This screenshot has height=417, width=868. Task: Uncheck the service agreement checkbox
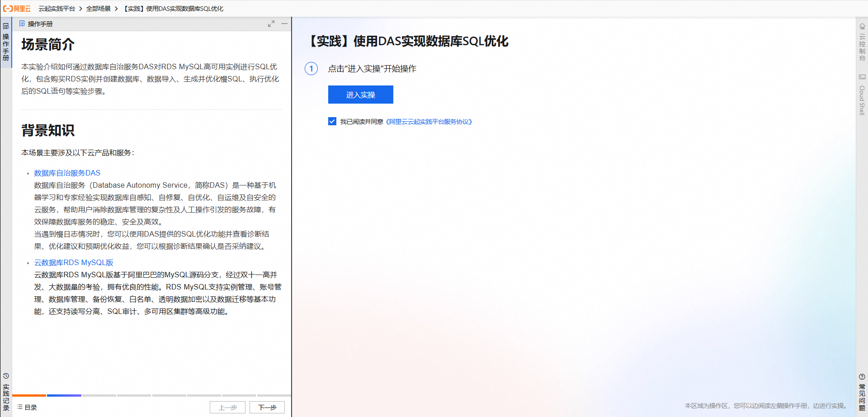click(x=332, y=121)
